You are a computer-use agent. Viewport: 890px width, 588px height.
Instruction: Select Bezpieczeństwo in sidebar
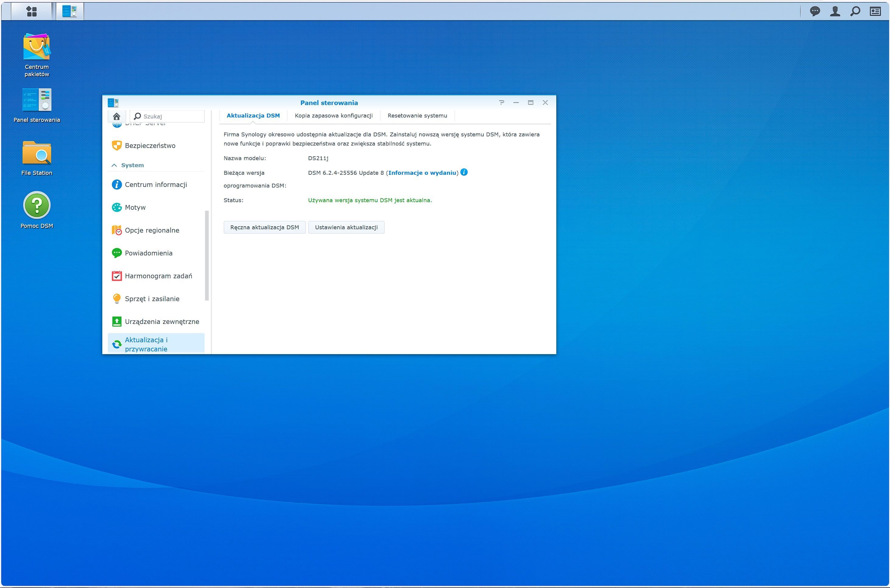(x=156, y=146)
